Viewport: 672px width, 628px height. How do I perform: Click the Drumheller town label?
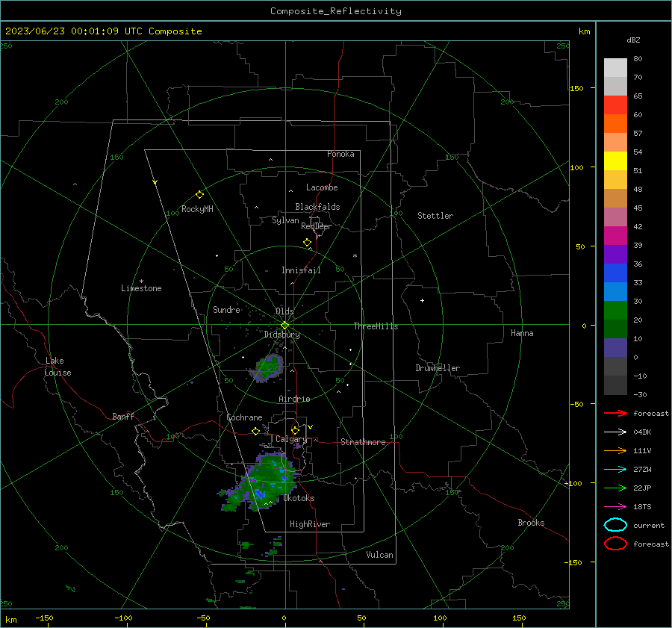tap(438, 368)
